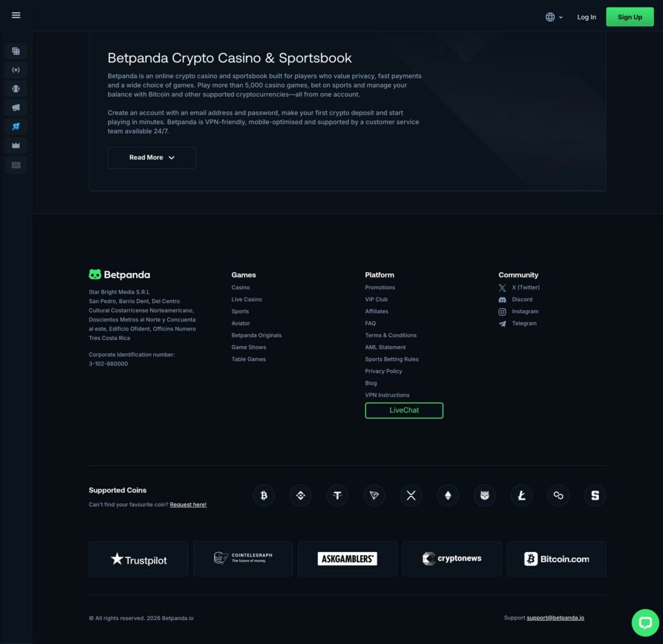This screenshot has height=644, width=663.
Task: Open the Discord community link
Action: click(x=515, y=300)
